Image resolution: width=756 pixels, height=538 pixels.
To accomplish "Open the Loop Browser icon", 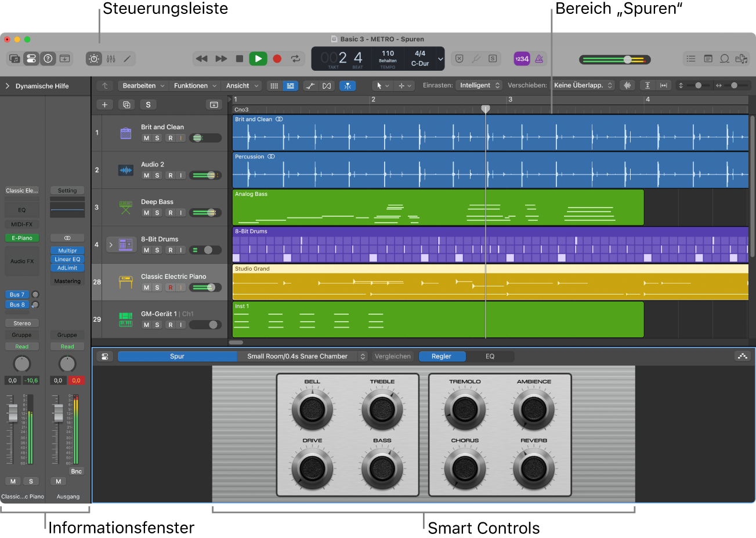I will click(x=725, y=59).
